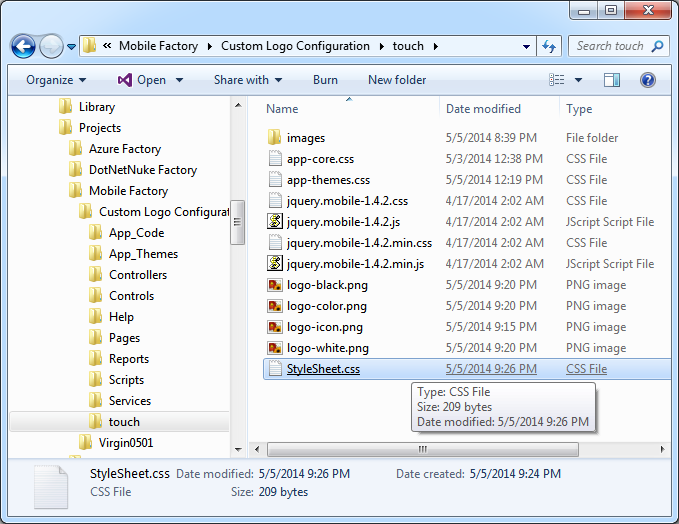Select the logo-icon.png file icon

point(275,327)
